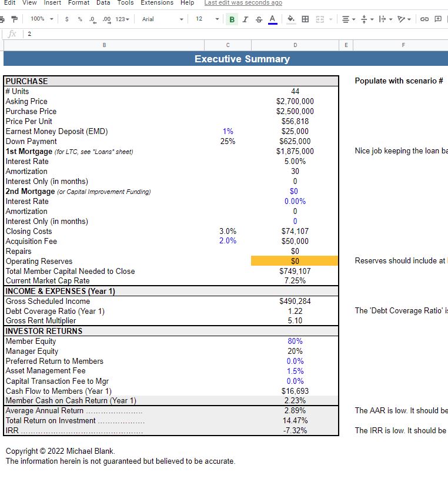Toggle bold formatting
Viewport: 448px width, 482px height.
(x=232, y=19)
